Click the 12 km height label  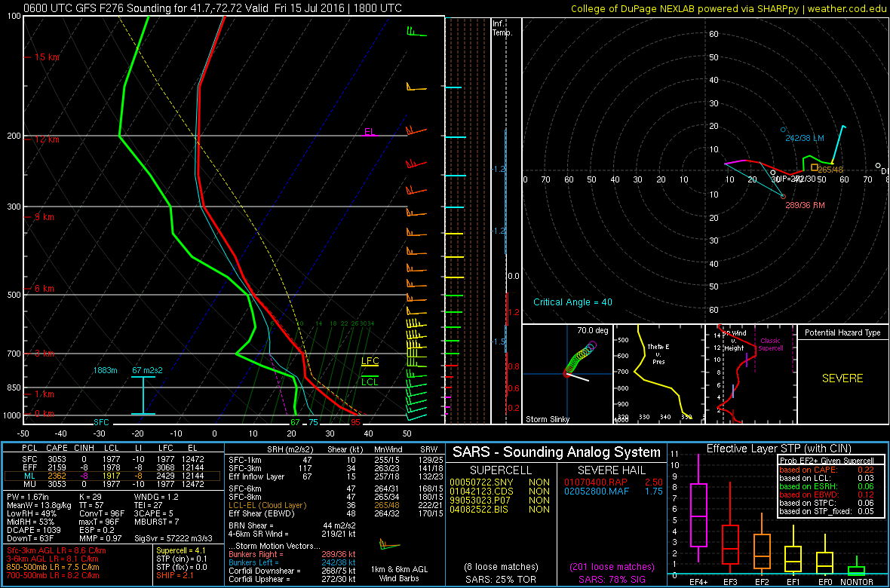click(46, 139)
